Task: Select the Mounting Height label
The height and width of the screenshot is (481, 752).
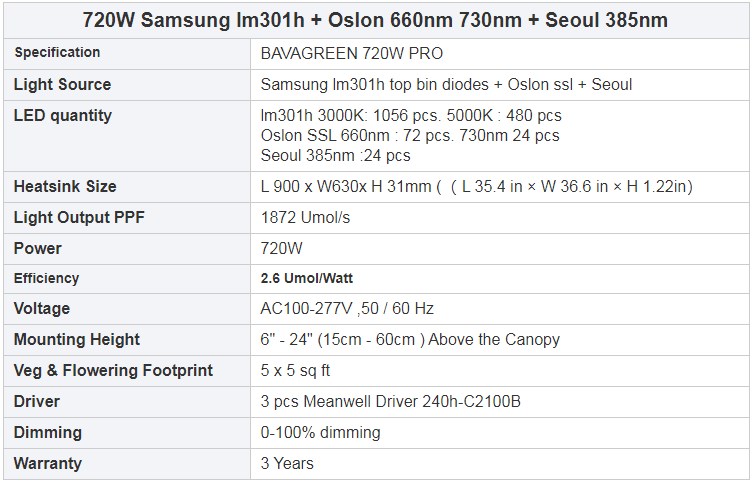Action: 77,339
